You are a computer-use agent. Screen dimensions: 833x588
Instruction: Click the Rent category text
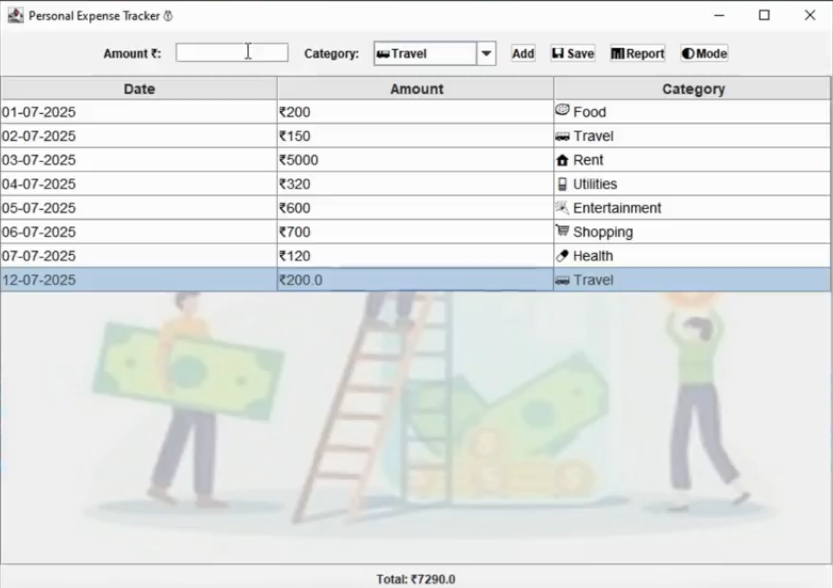588,160
